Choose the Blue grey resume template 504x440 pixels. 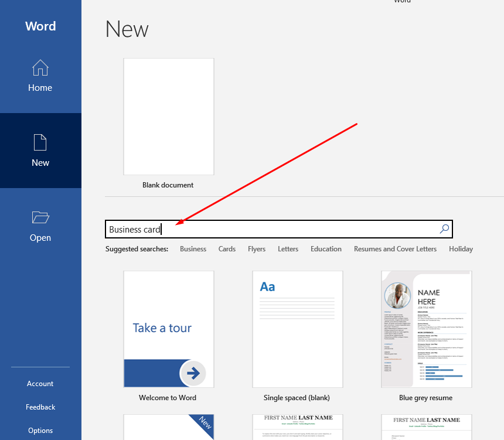pyautogui.click(x=426, y=329)
